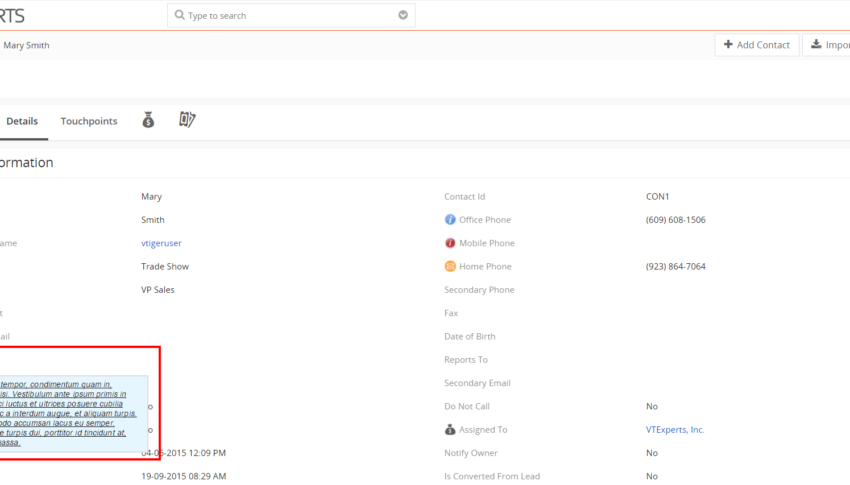
Task: Click the last name value Smith
Action: tap(152, 219)
